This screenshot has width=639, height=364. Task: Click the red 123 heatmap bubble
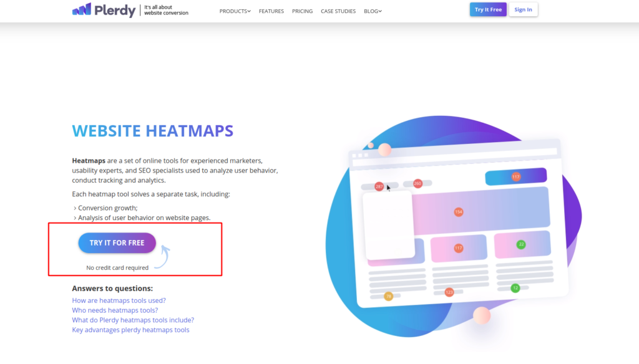pyautogui.click(x=449, y=292)
